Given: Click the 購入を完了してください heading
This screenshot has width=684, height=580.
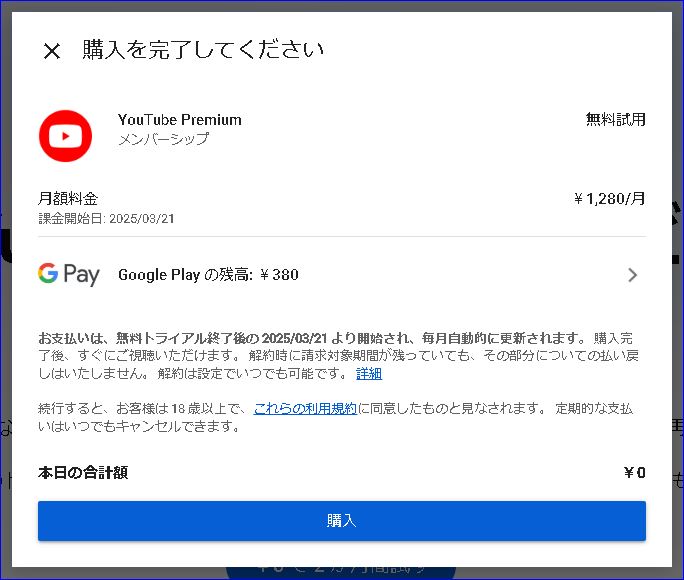Looking at the screenshot, I should pos(203,50).
